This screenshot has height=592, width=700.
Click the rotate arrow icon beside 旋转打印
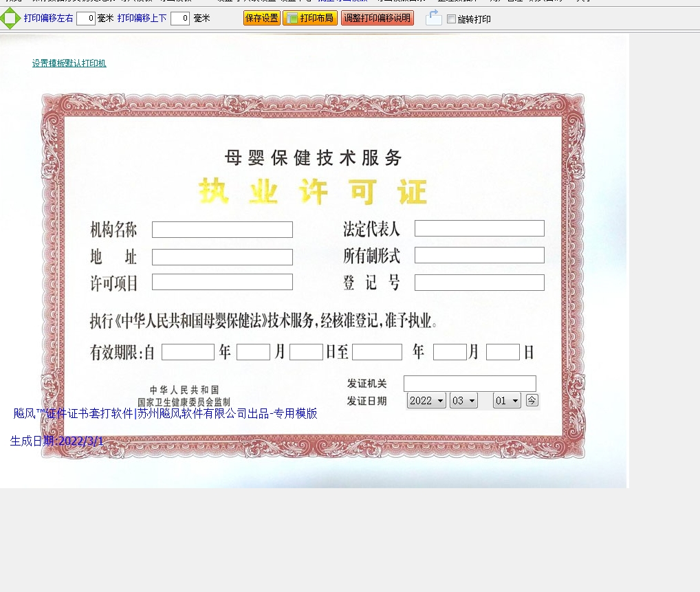click(433, 18)
